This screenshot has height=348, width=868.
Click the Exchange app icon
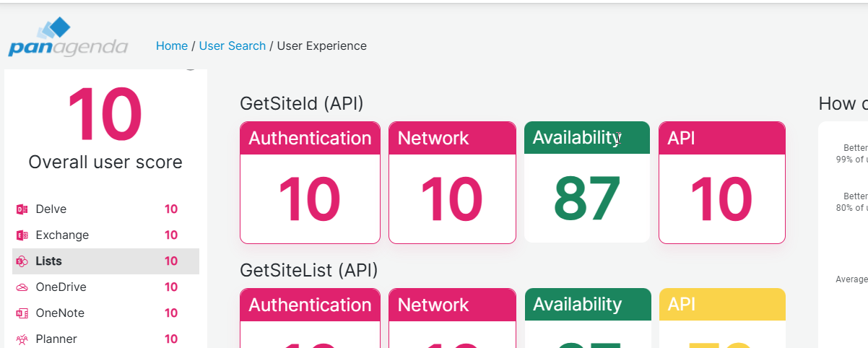22,235
